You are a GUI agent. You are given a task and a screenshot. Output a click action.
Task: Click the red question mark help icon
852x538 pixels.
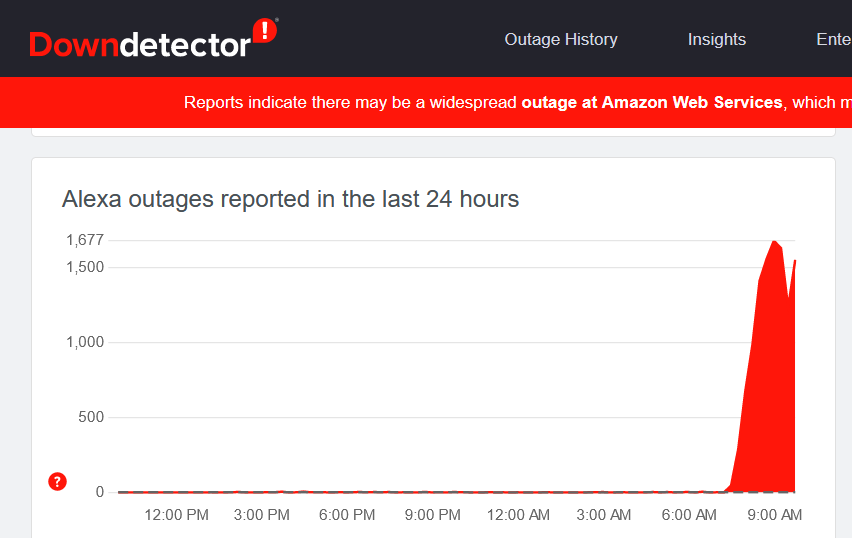pyautogui.click(x=57, y=483)
